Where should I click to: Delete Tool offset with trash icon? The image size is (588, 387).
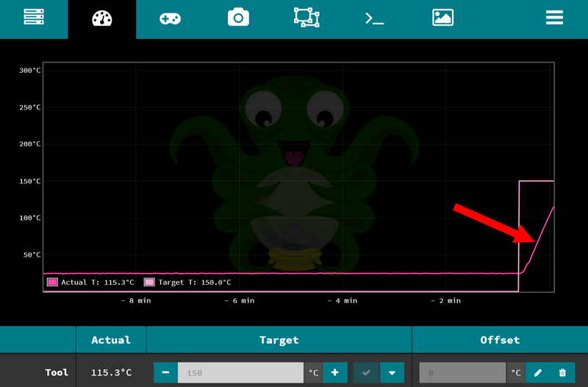coord(562,372)
